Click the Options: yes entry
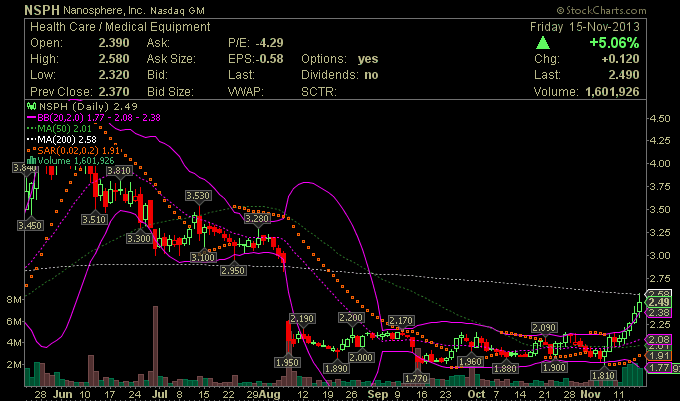Screen dimensions: 680x401 (x=340, y=59)
